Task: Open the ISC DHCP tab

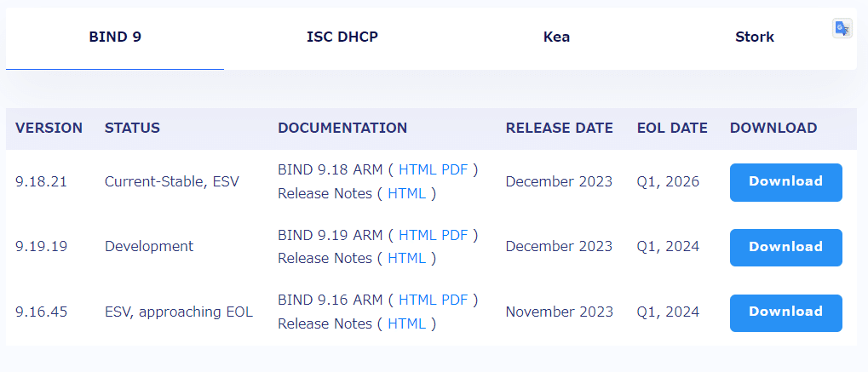Action: point(342,37)
